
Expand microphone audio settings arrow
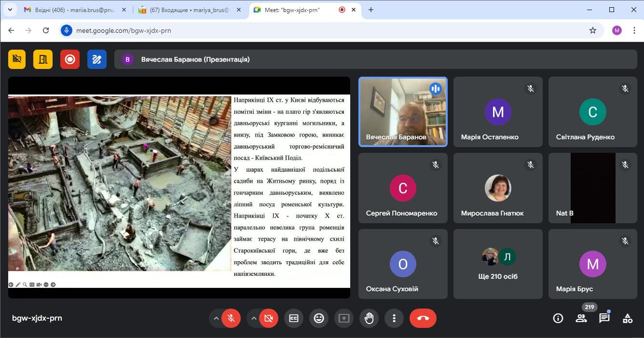[x=216, y=318]
